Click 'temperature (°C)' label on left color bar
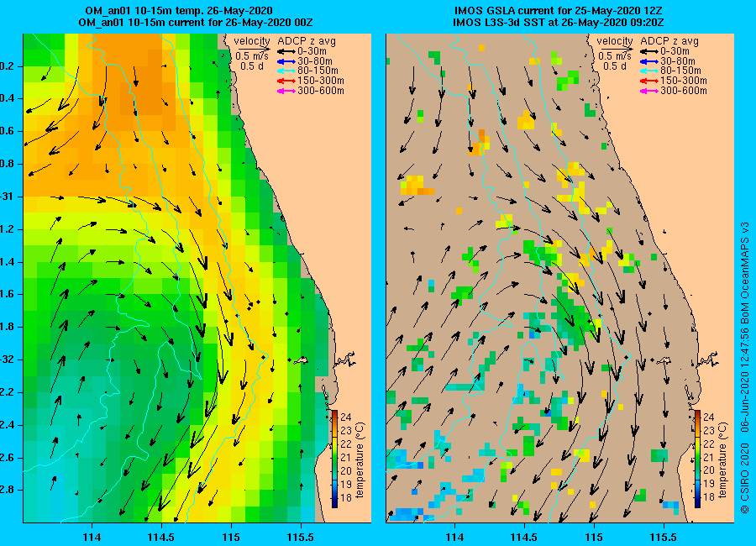Viewport: 756px width, 546px height. pos(360,459)
